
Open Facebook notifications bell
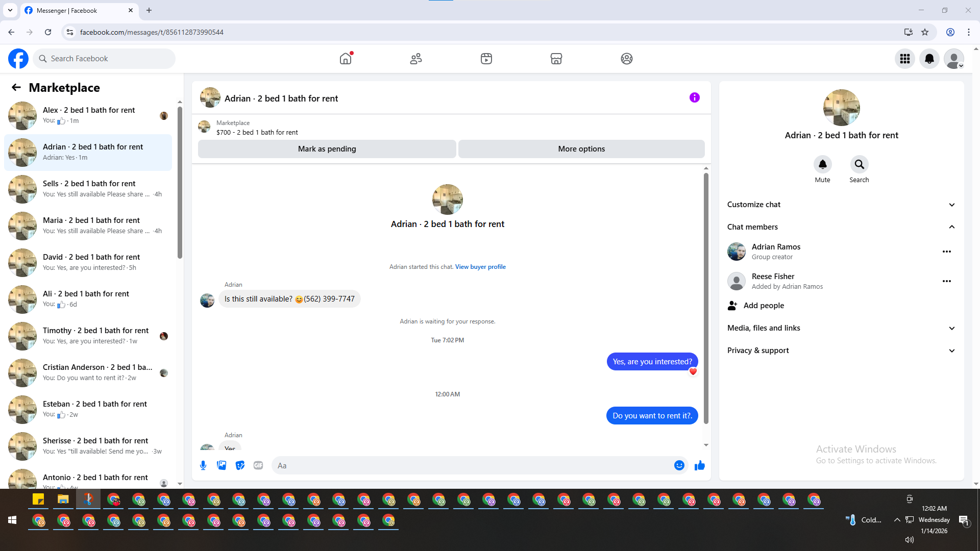coord(929,59)
